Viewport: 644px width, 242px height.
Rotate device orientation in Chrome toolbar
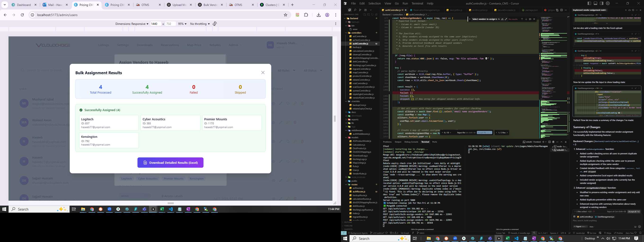coord(215,24)
